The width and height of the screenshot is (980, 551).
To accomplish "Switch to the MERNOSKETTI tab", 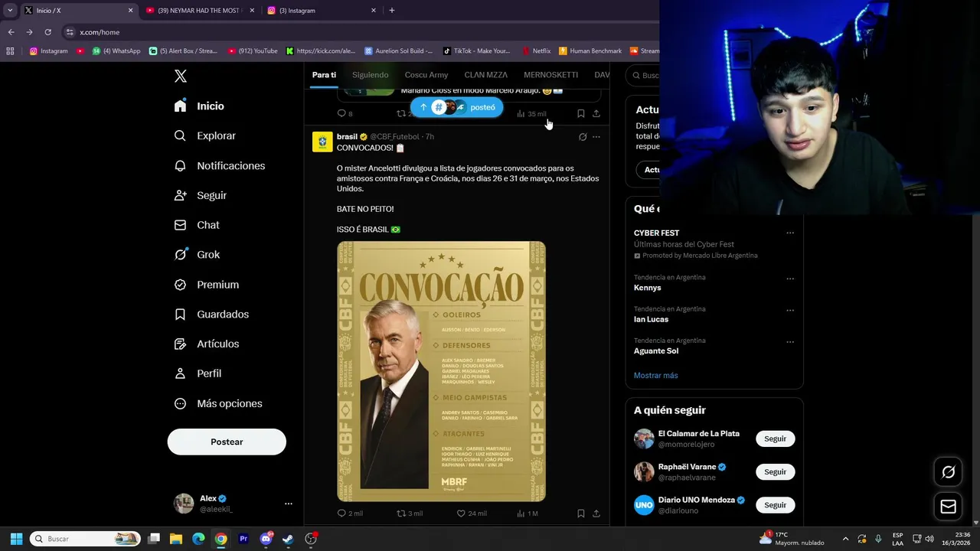I will click(550, 75).
